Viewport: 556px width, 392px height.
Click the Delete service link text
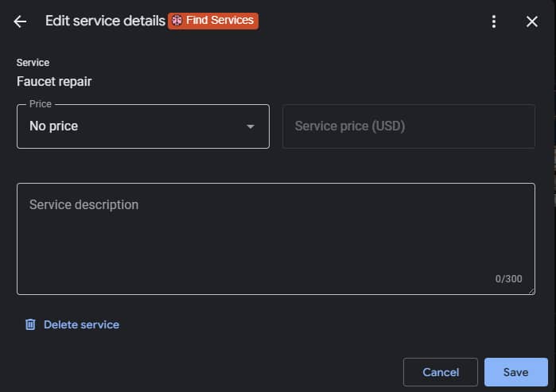click(81, 324)
